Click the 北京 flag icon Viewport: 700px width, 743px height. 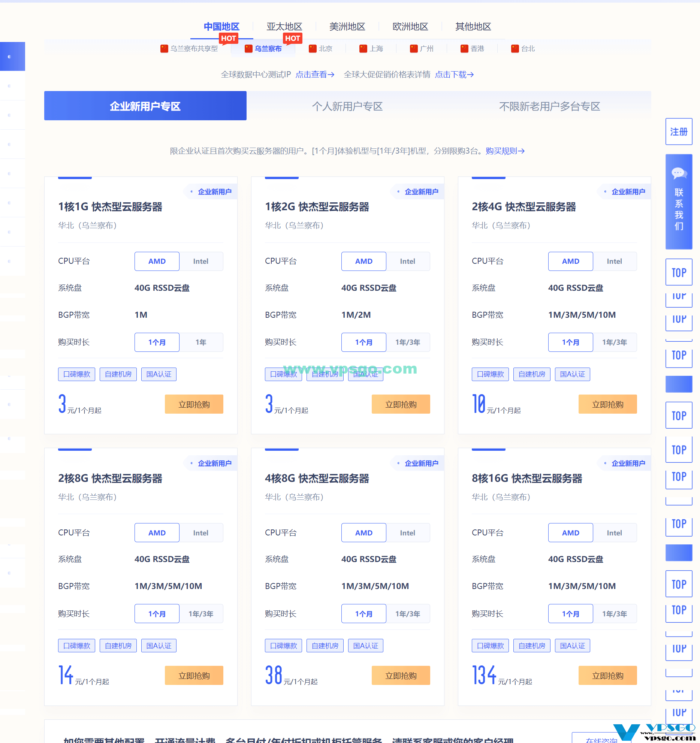(x=313, y=49)
